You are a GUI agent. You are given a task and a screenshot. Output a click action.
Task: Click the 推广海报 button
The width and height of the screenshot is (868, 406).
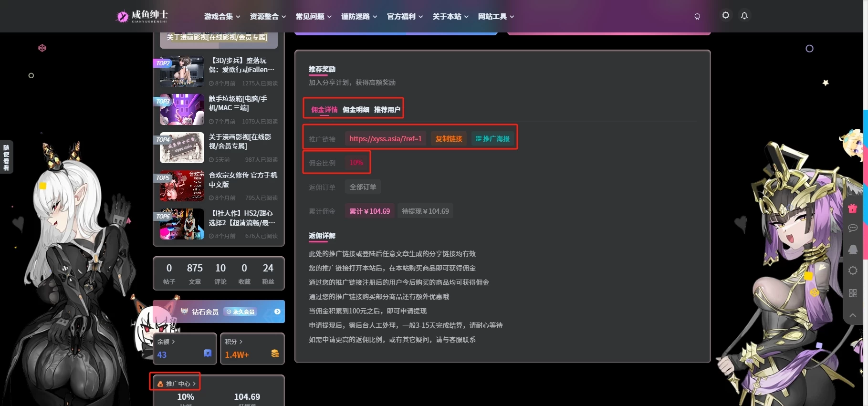492,139
